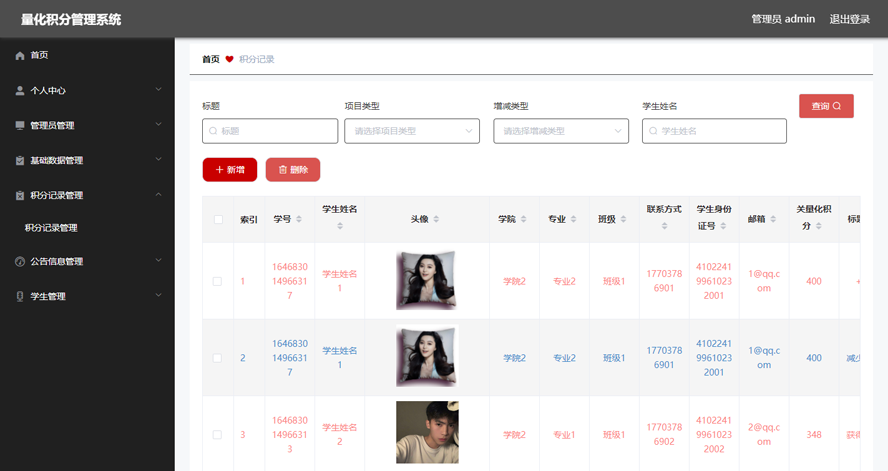Open the 增减类型 dropdown
The width and height of the screenshot is (888, 471).
561,131
